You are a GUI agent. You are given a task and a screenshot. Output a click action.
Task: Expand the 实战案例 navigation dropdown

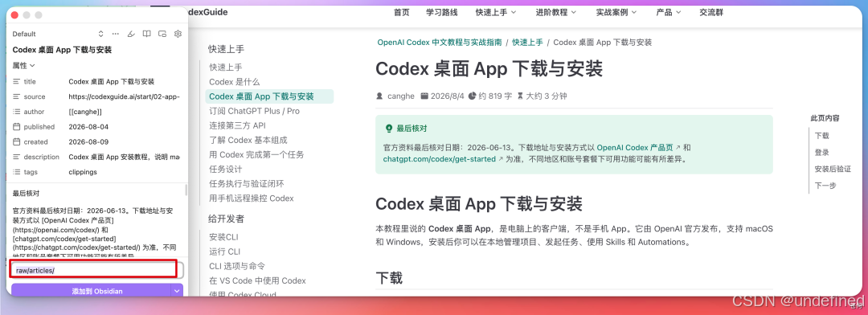point(616,12)
